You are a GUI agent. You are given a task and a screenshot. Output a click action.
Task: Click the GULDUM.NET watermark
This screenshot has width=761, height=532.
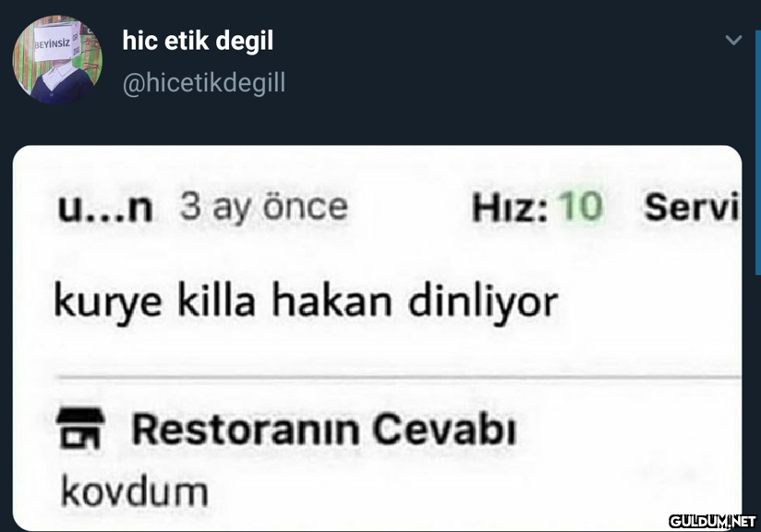[712, 521]
